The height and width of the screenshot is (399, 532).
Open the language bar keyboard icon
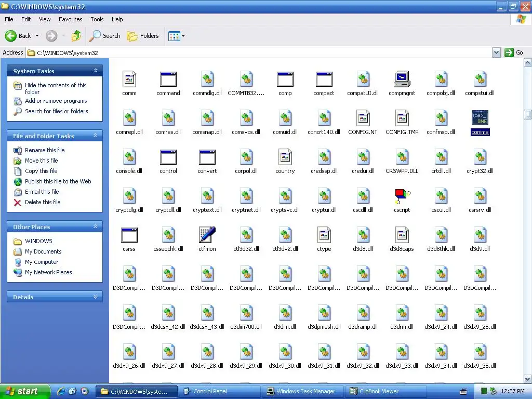463,392
